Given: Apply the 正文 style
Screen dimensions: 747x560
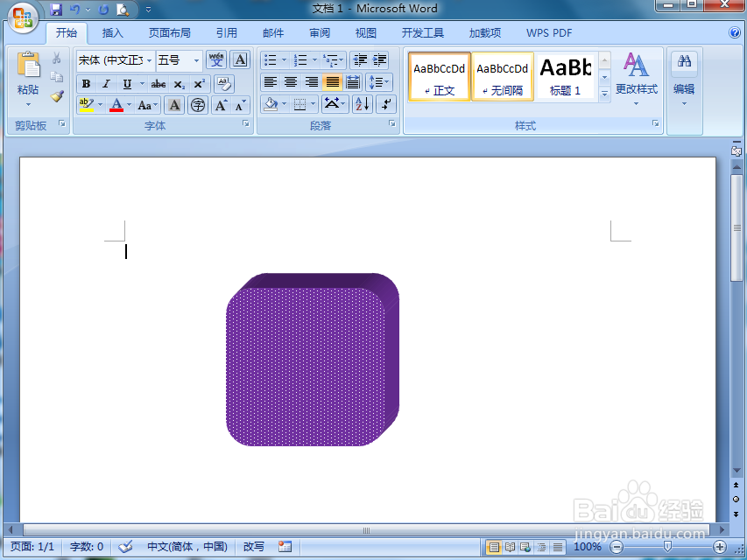Looking at the screenshot, I should (440, 77).
